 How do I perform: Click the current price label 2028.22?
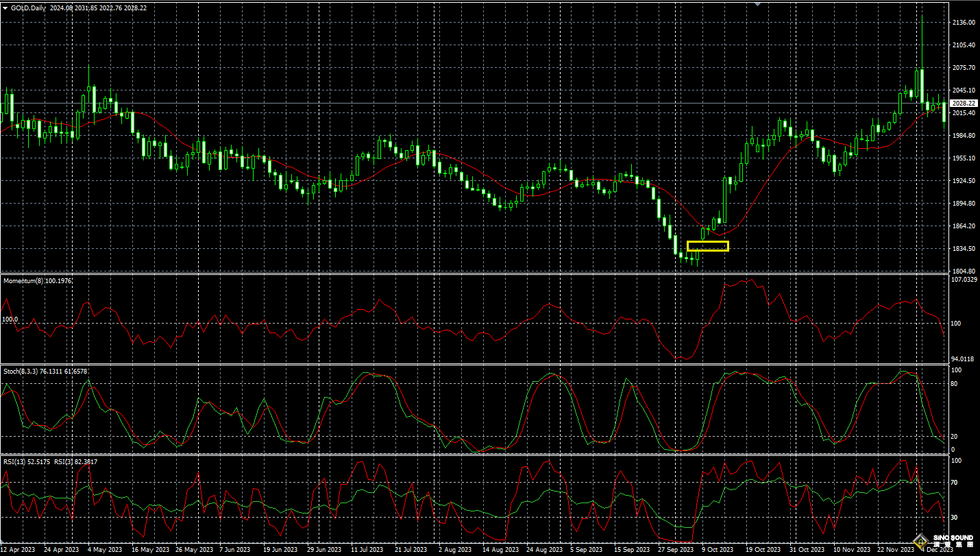964,103
